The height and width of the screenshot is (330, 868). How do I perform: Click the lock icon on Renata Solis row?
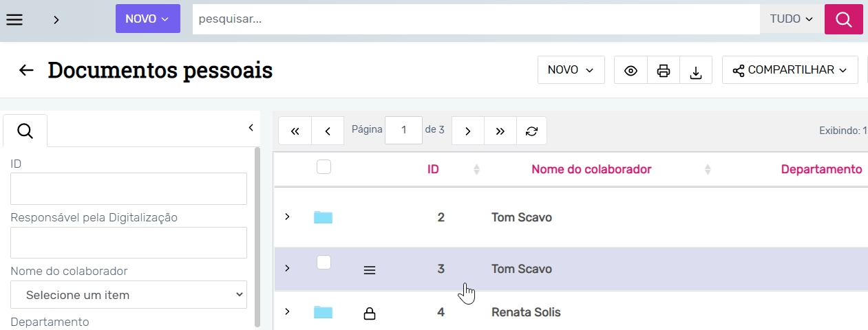pyautogui.click(x=370, y=314)
